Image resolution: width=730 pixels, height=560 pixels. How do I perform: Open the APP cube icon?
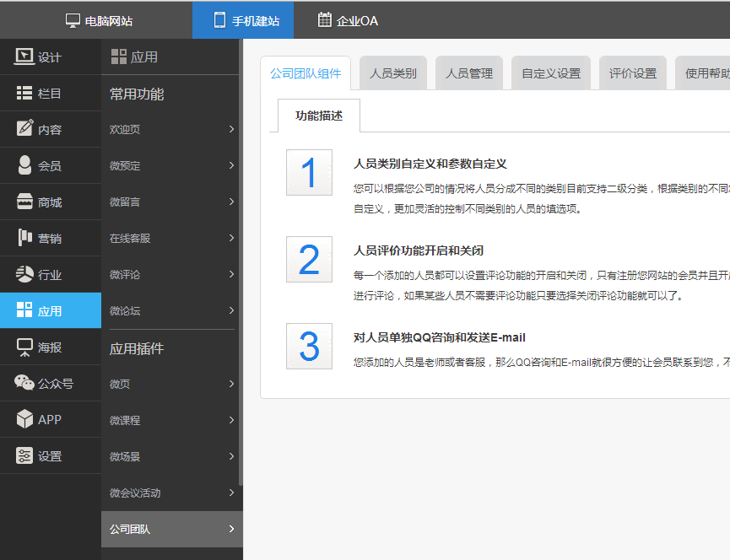pyautogui.click(x=24, y=418)
